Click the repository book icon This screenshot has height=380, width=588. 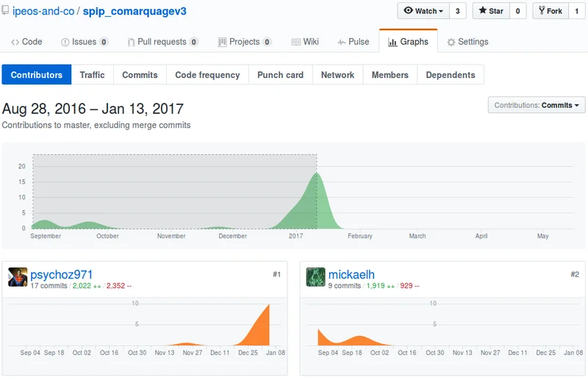(6, 12)
